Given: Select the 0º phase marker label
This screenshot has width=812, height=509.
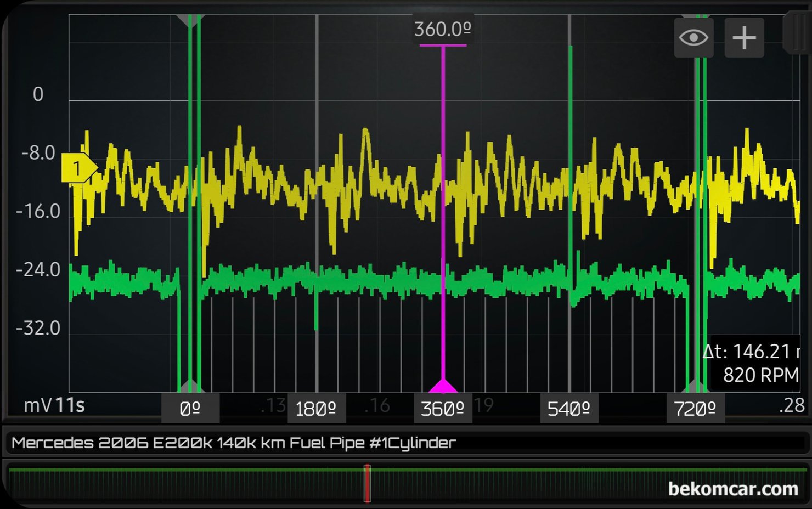Looking at the screenshot, I should tap(190, 409).
